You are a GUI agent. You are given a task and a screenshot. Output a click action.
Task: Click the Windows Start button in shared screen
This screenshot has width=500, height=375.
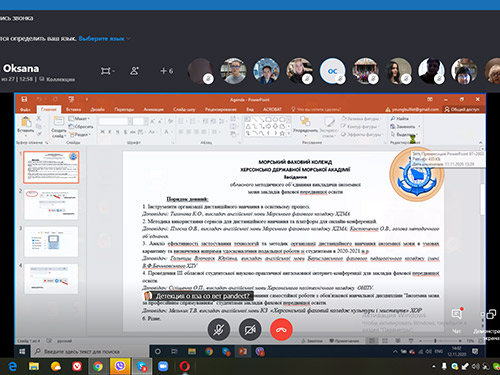(x=22, y=351)
